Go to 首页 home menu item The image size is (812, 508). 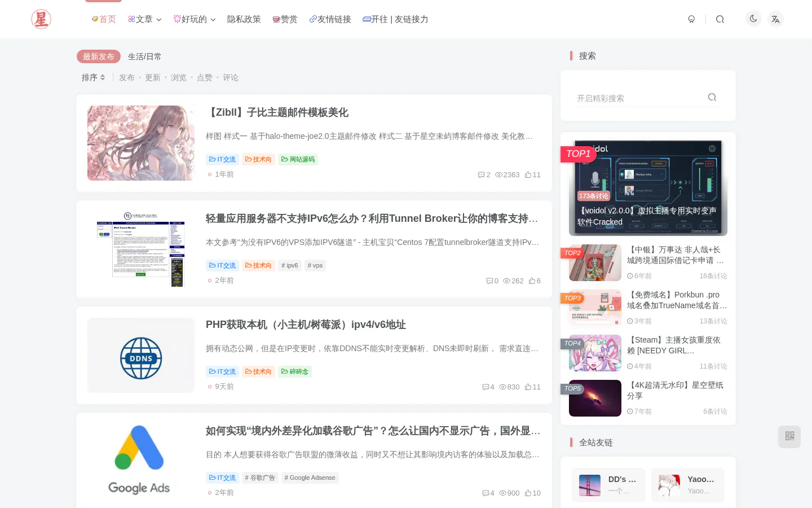(x=104, y=19)
